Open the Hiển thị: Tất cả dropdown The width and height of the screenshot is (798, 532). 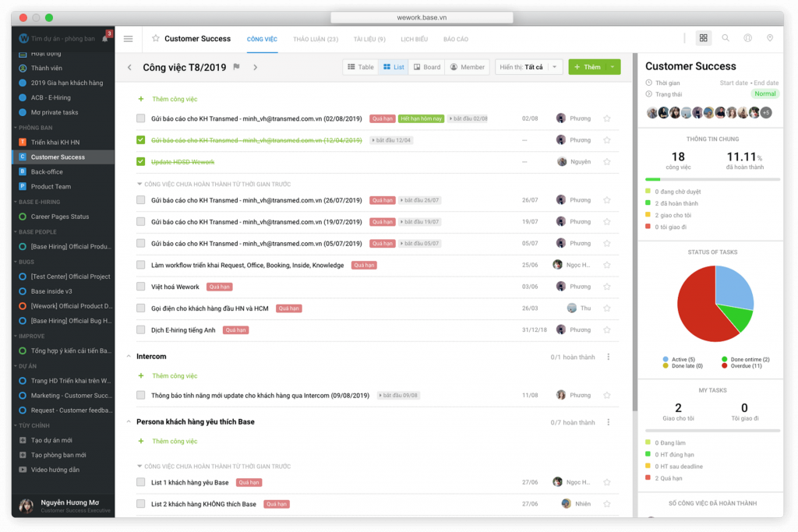click(x=528, y=68)
